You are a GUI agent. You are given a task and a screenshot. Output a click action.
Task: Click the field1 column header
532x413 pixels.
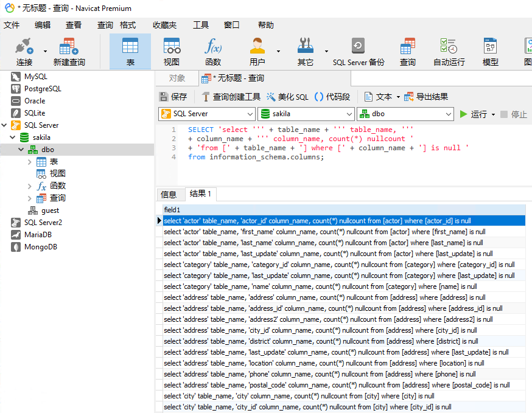click(x=344, y=210)
